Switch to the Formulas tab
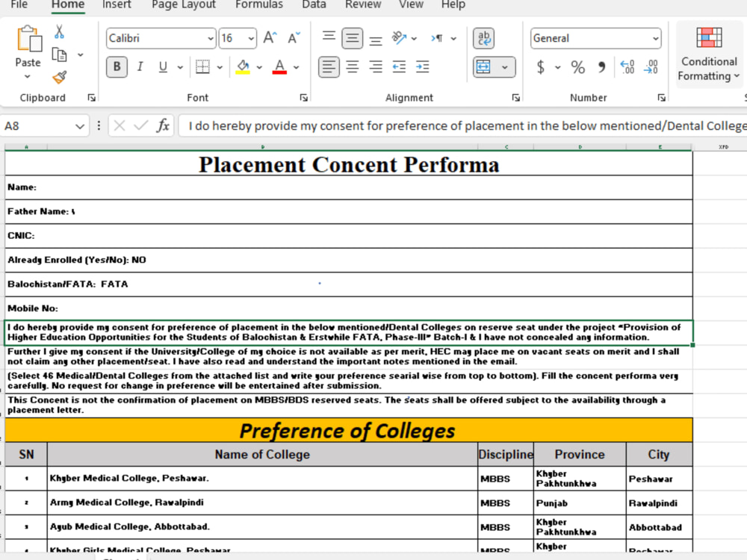The height and width of the screenshot is (560, 747). tap(259, 4)
